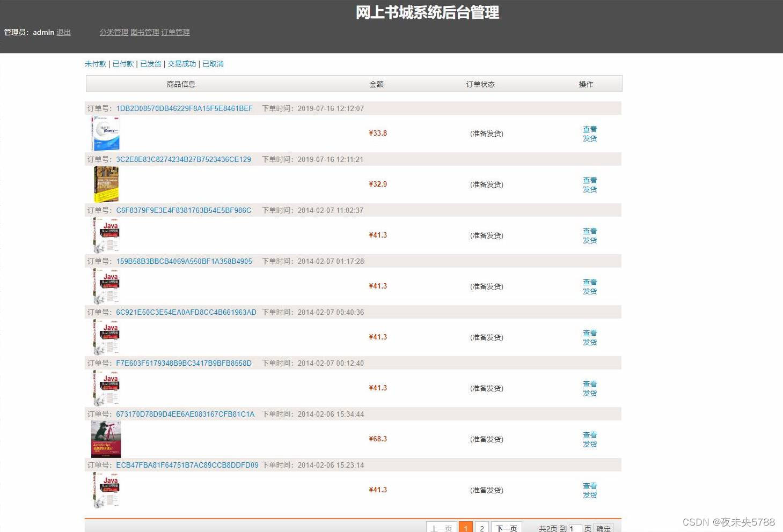The height and width of the screenshot is (532, 783).
Task: Click the order time 2014-02-06 15:34:44
Action: click(x=331, y=414)
